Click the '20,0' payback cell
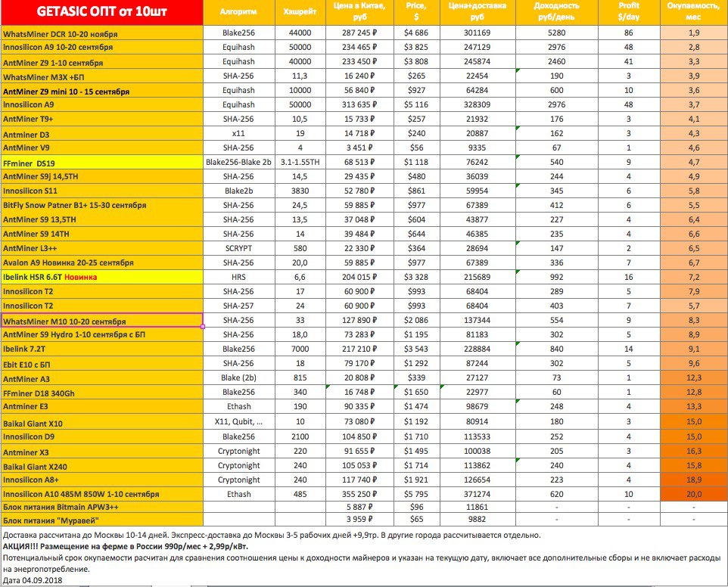The width and height of the screenshot is (728, 587). tap(694, 494)
